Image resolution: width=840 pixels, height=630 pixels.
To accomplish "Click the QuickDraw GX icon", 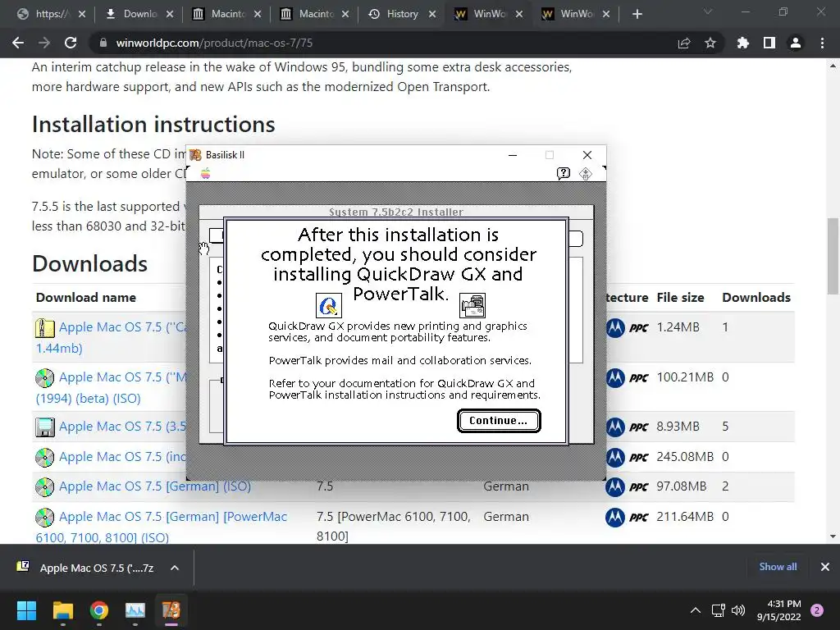I will (328, 305).
